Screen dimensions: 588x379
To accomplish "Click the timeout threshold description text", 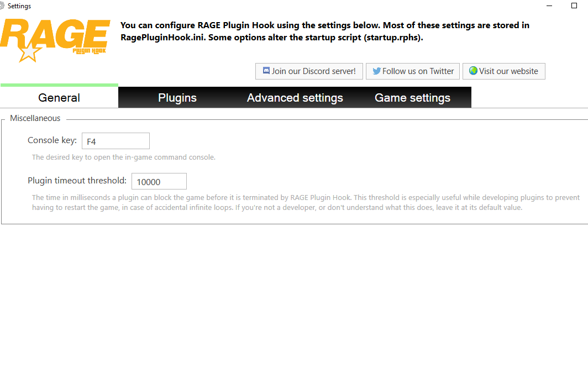I will click(306, 202).
